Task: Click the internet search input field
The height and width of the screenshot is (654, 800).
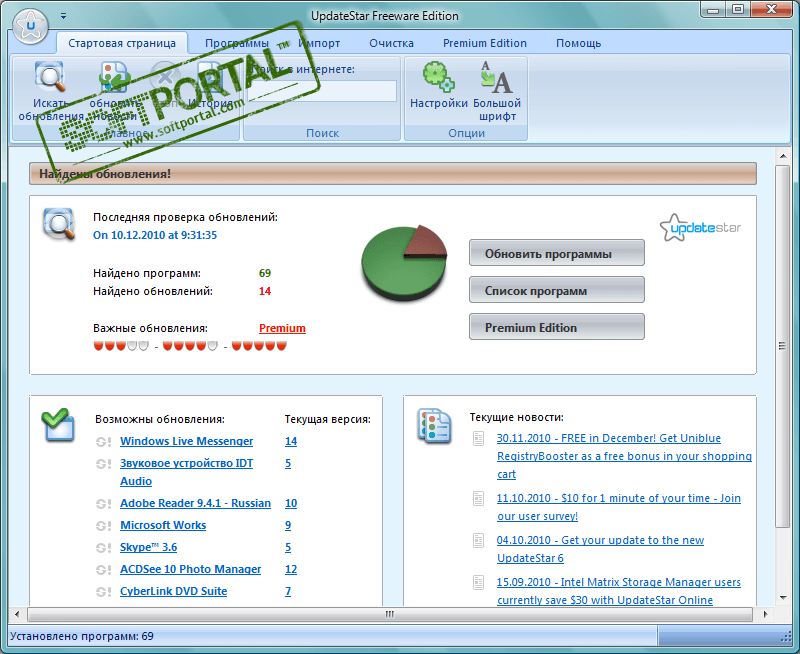Action: [x=322, y=91]
